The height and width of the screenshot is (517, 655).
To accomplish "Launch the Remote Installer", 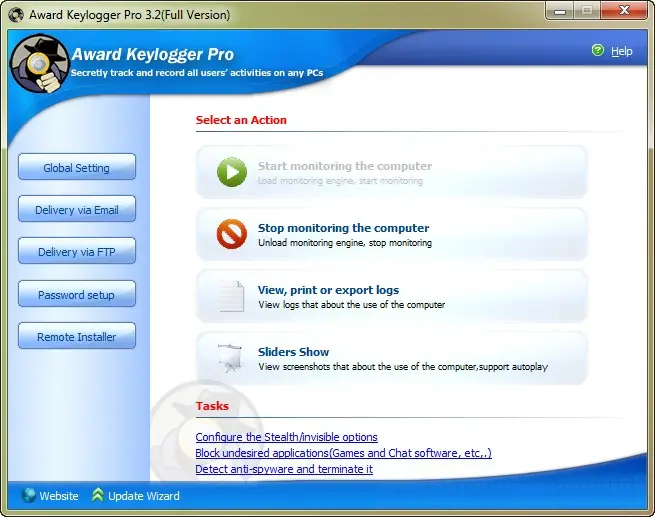I will (x=77, y=336).
